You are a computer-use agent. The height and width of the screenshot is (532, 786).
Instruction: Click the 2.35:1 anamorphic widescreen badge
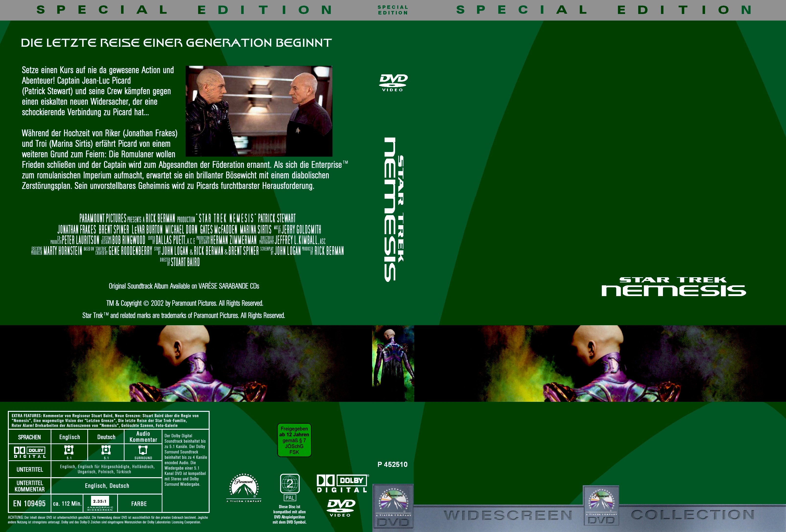[x=100, y=503]
